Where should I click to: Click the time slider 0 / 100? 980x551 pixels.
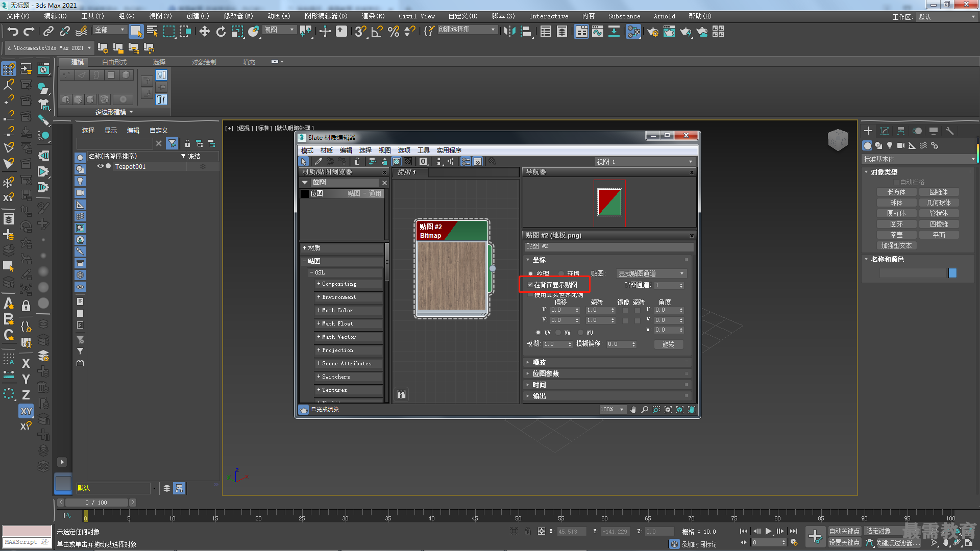coord(96,503)
